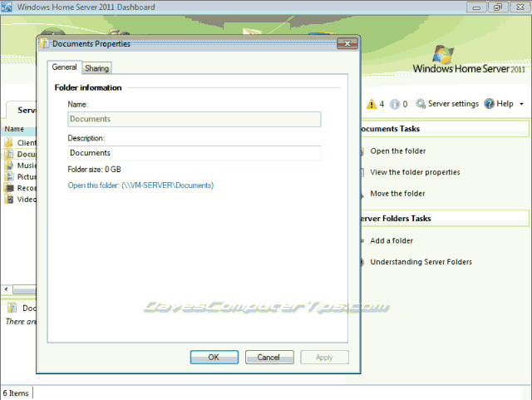Click the OK button
The width and height of the screenshot is (532, 400).
coord(214,358)
